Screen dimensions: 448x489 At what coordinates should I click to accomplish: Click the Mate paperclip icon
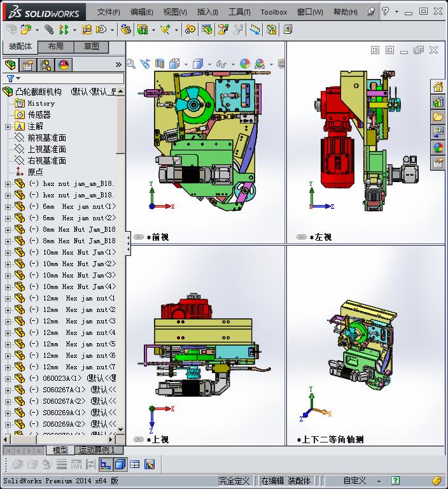coord(48,30)
